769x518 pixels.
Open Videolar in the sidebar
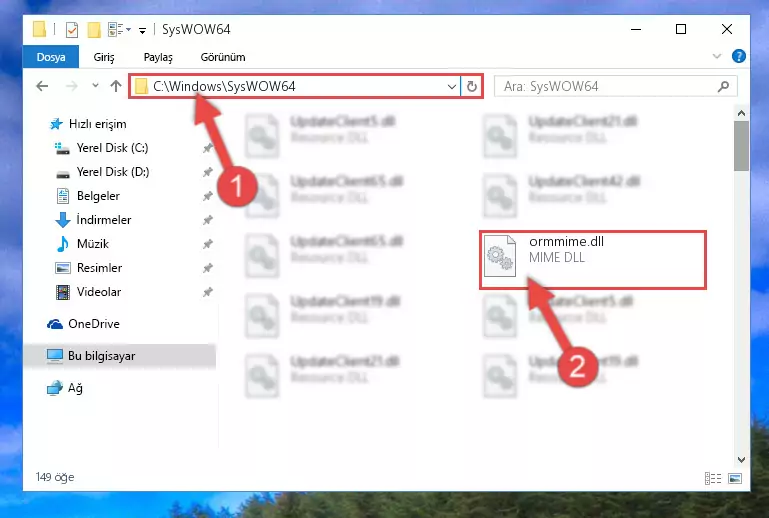pyautogui.click(x=99, y=292)
